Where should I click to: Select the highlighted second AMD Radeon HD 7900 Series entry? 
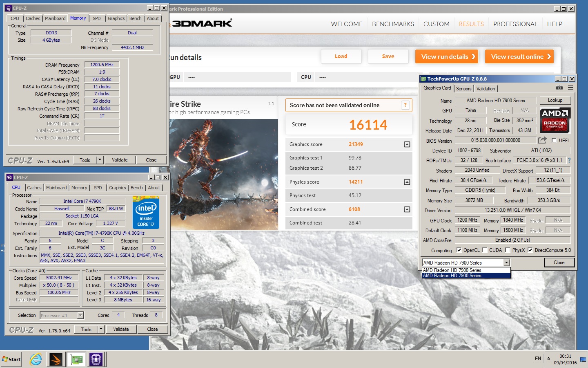(466, 276)
